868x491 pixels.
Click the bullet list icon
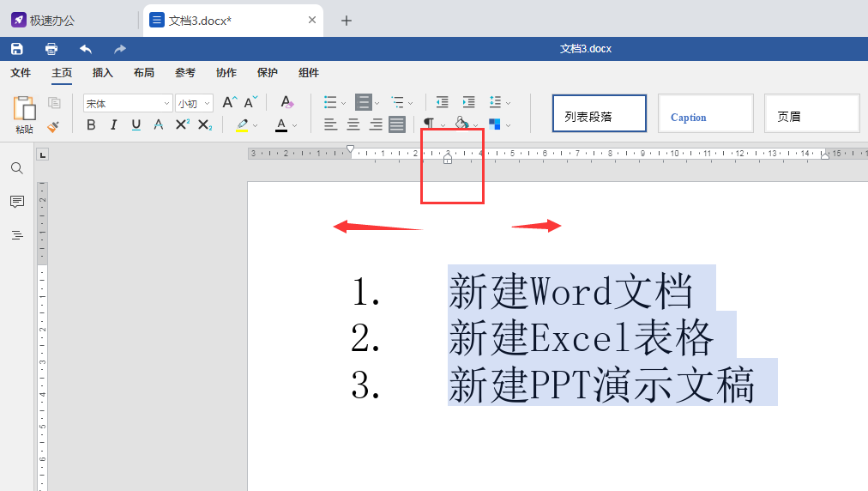point(330,102)
